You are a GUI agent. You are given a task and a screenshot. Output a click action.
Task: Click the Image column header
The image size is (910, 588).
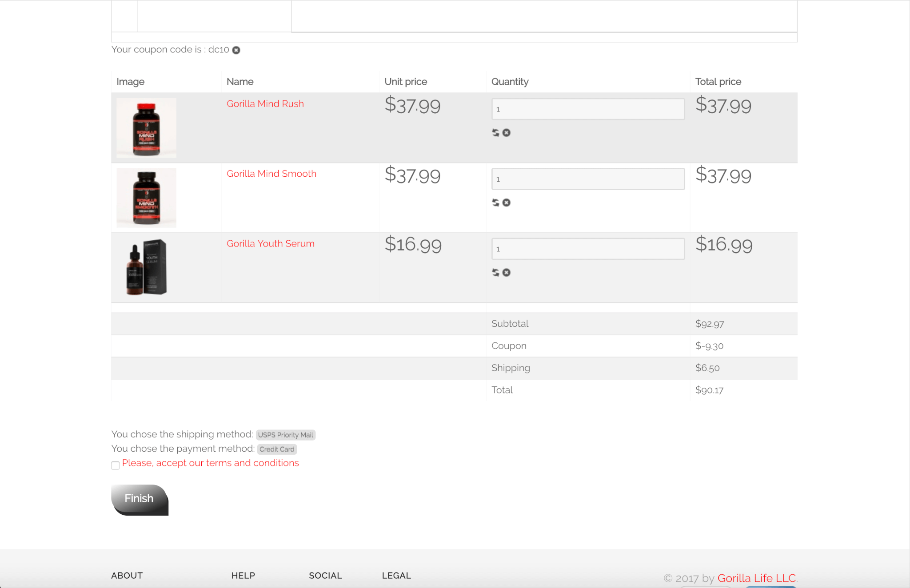click(x=130, y=82)
